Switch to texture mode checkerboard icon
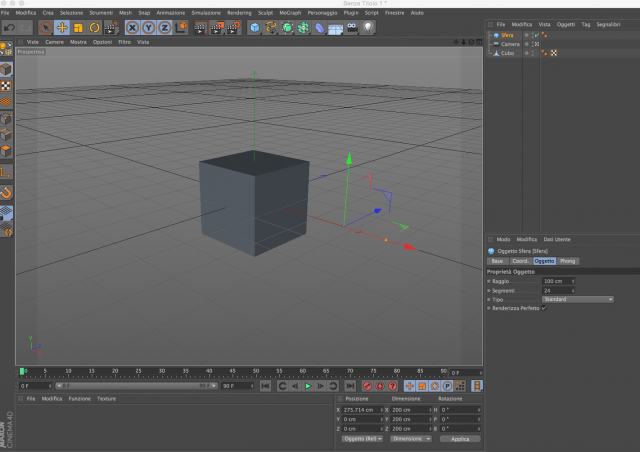Screen dimensions: 640x452 [6, 86]
